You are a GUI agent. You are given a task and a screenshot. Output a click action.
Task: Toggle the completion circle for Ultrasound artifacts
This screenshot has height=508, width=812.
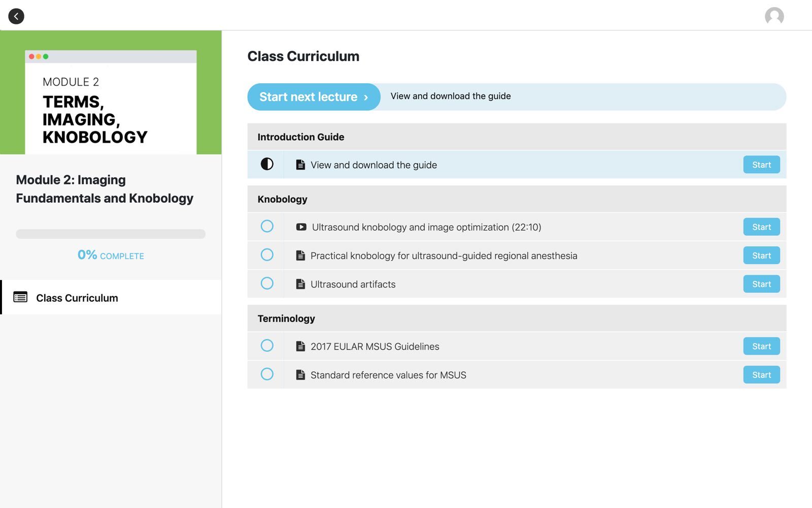coord(266,283)
